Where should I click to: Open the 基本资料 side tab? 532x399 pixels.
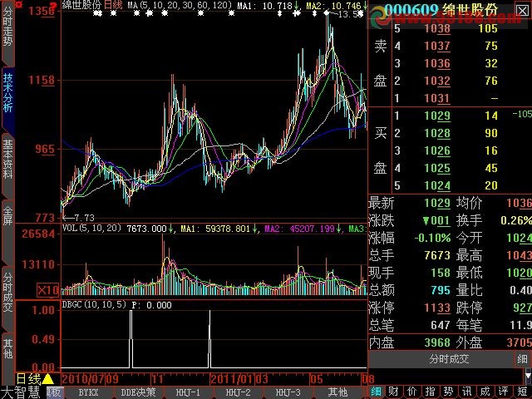click(x=7, y=158)
